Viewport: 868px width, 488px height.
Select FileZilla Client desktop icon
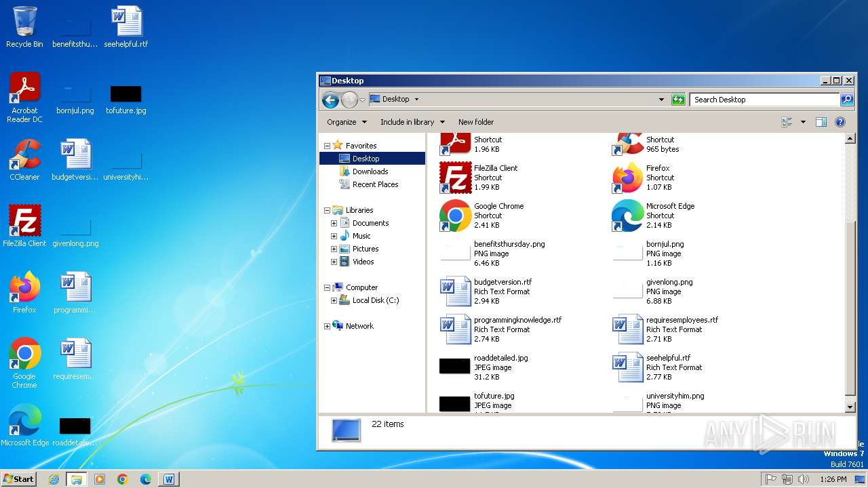pyautogui.click(x=24, y=226)
